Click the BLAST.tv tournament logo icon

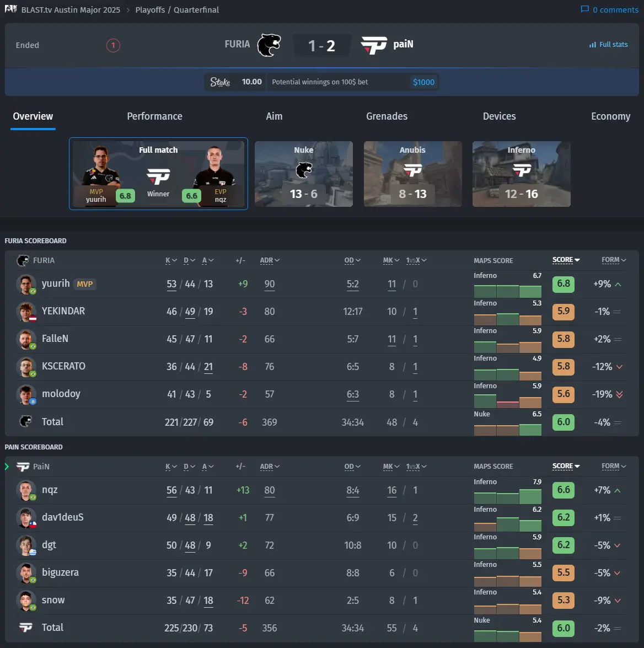tap(10, 9)
